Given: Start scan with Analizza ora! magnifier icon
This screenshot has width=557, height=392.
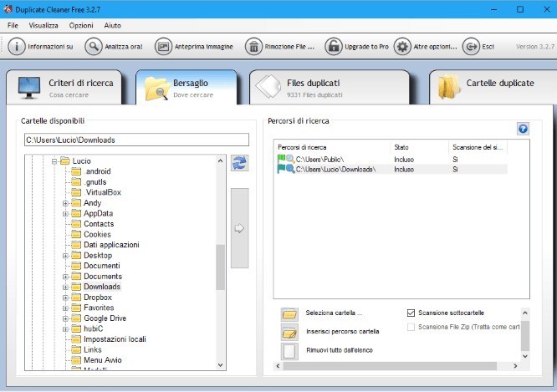Looking at the screenshot, I should (94, 46).
